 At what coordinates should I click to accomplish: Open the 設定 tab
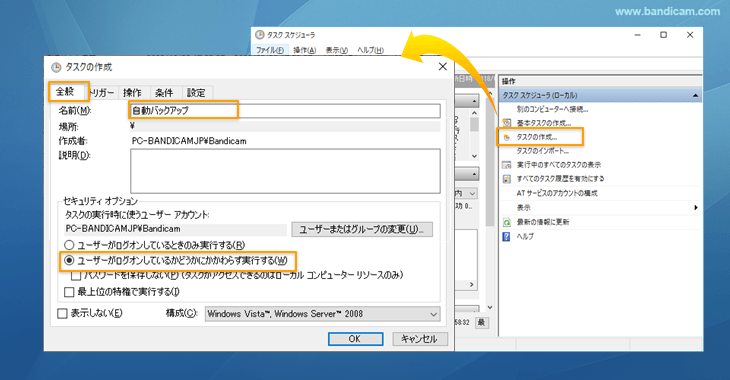click(x=196, y=93)
